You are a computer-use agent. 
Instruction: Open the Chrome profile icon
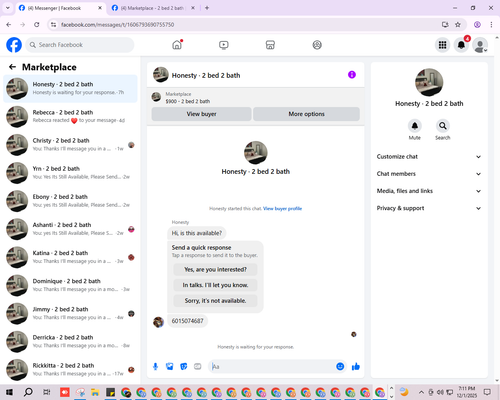(477, 24)
